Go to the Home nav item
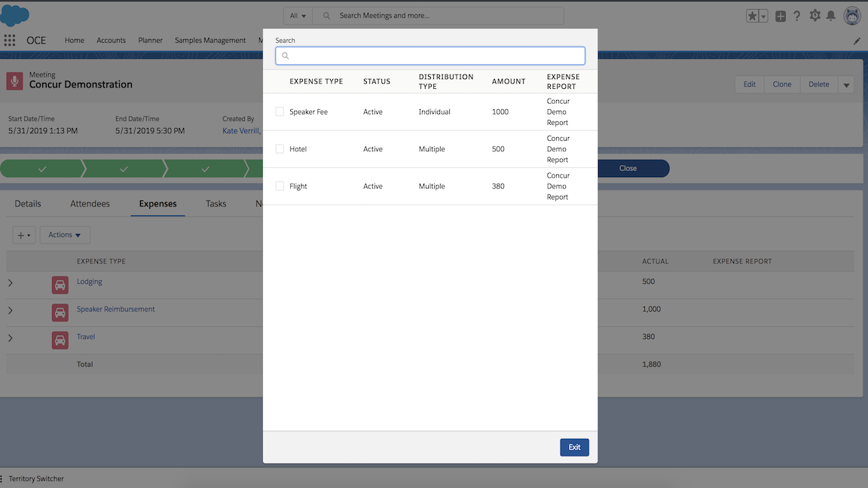The height and width of the screenshot is (488, 868). [74, 41]
